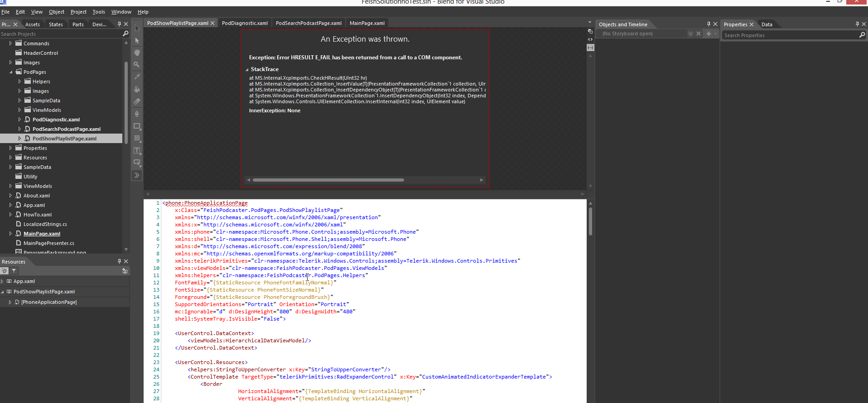Click the exception horizontal scrollbar thumb
This screenshot has width=868, height=403.
(x=328, y=180)
